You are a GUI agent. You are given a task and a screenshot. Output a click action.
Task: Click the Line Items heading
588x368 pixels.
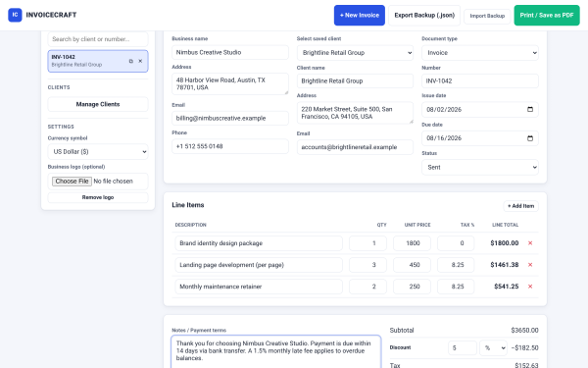pyautogui.click(x=188, y=205)
